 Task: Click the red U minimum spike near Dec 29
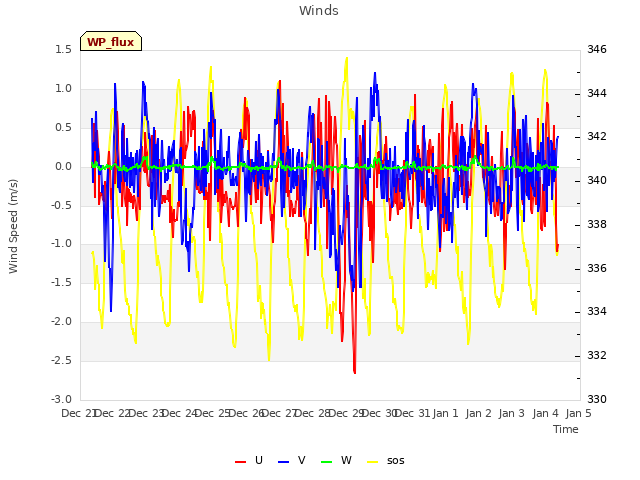354,371
